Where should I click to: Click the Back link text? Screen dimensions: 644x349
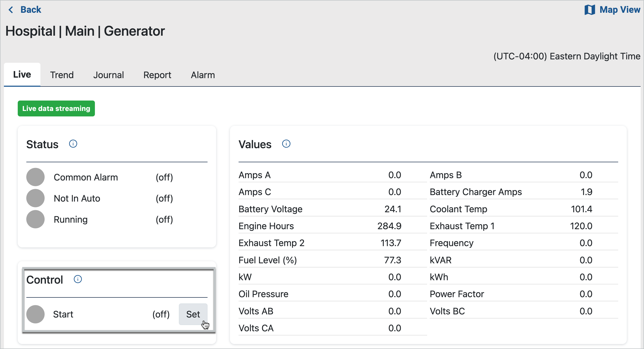pyautogui.click(x=31, y=10)
